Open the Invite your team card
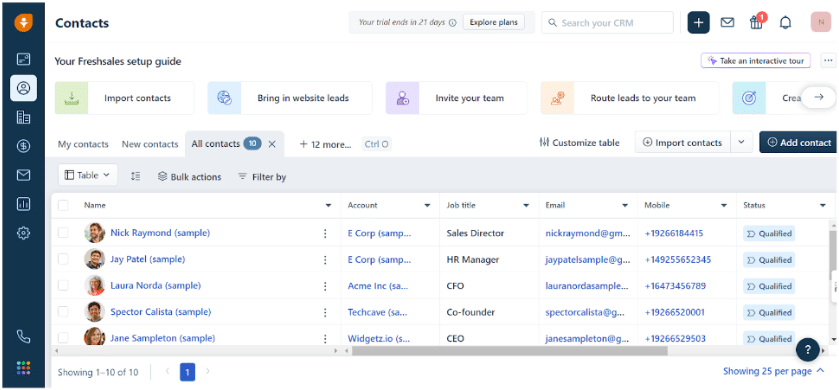Screen dimensions: 839x390 click(x=456, y=98)
